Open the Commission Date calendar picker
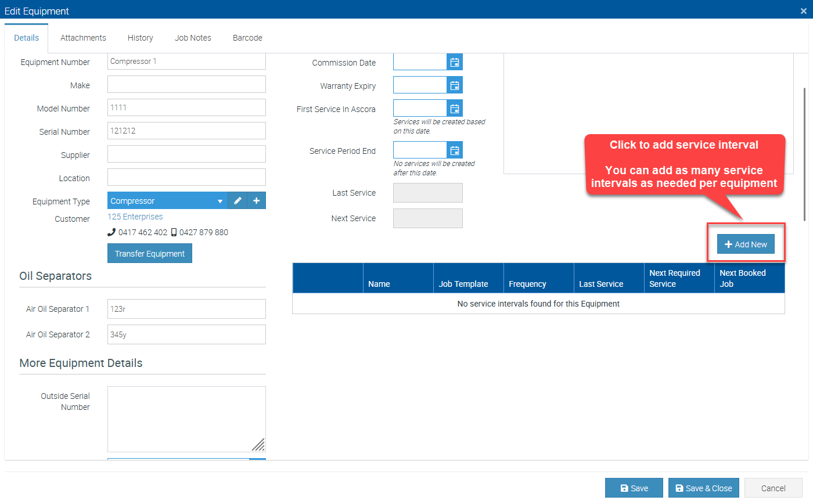Viewport: 813px width, 504px height. 455,62
